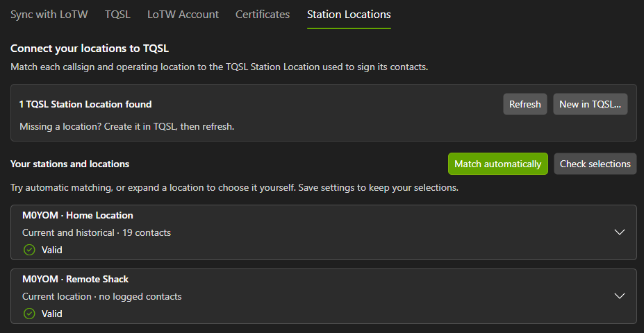Click the 'M0YOM · Remote Shack' title
The height and width of the screenshot is (333, 644).
[x=75, y=280]
